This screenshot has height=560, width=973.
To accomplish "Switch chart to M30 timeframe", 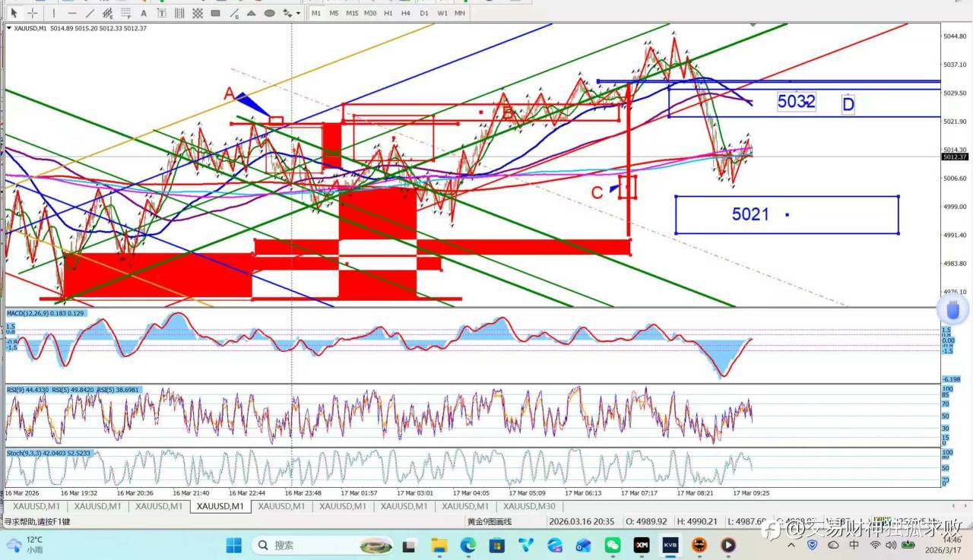I will (370, 13).
